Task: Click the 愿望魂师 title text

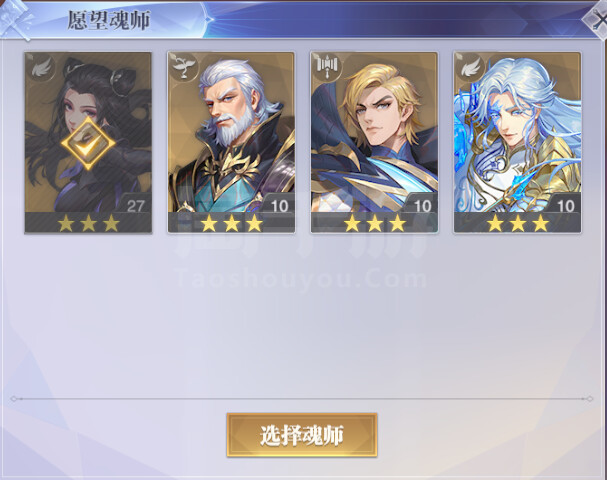Action: 109,21
